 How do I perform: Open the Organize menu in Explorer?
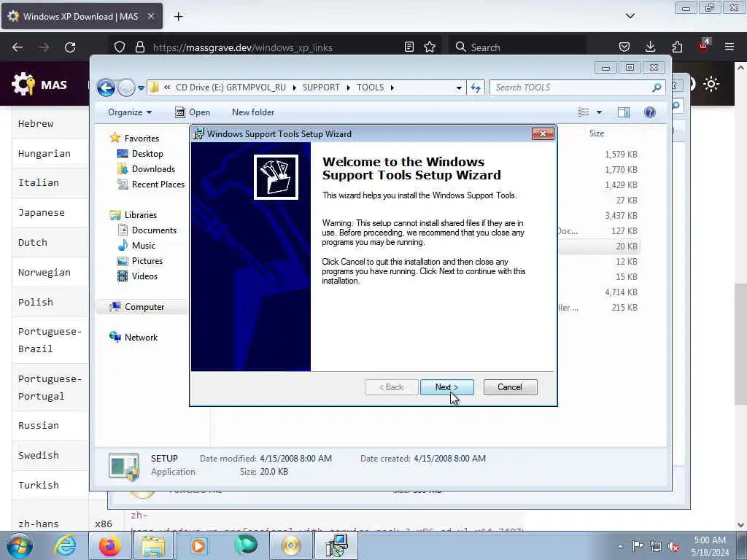coord(130,112)
